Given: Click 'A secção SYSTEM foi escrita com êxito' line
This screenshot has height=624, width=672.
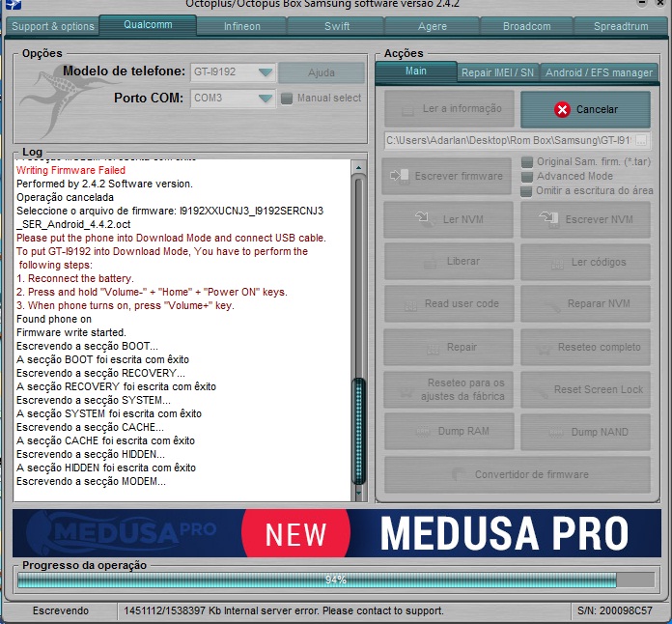Looking at the screenshot, I should (109, 413).
